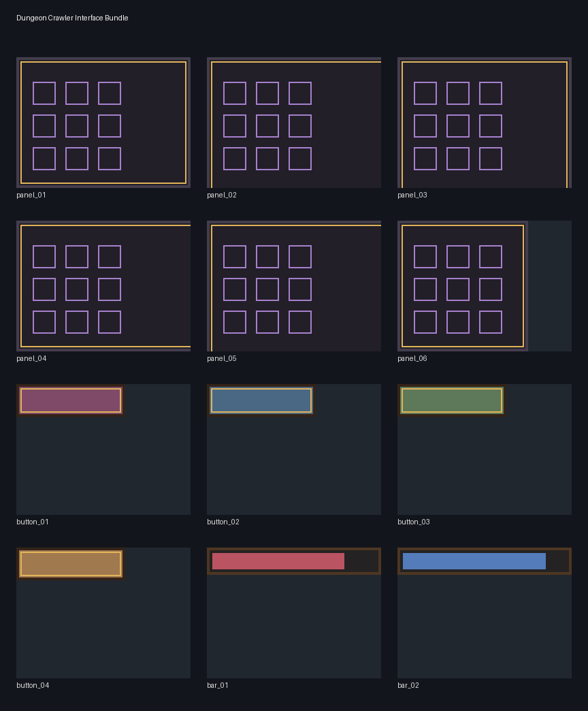Choose the panel_04 asset preview

pos(103,286)
